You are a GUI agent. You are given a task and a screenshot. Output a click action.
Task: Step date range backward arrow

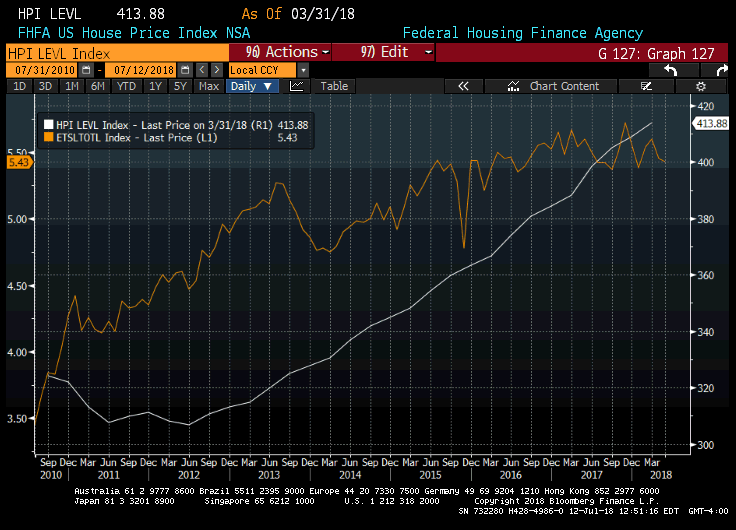click(202, 70)
